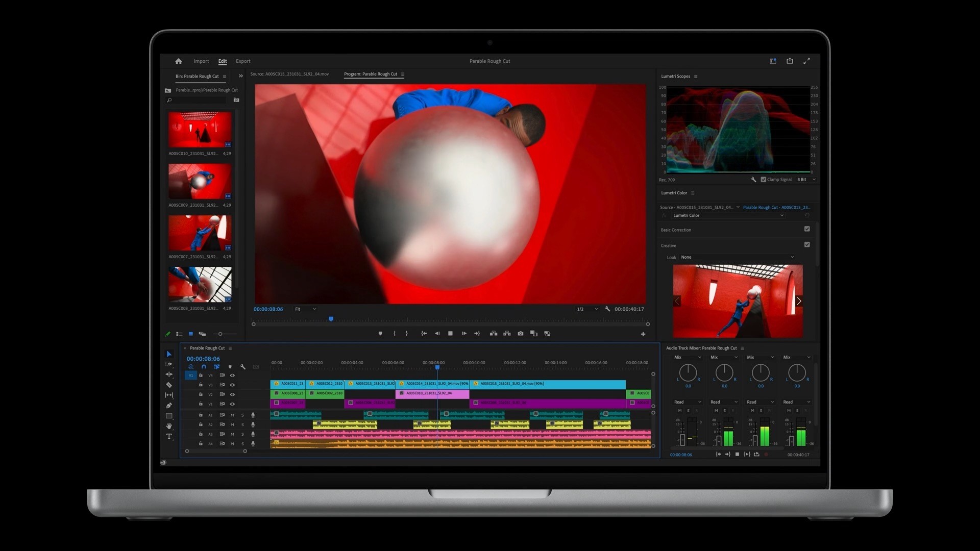Open first track Mix output dropdown

[x=688, y=357]
